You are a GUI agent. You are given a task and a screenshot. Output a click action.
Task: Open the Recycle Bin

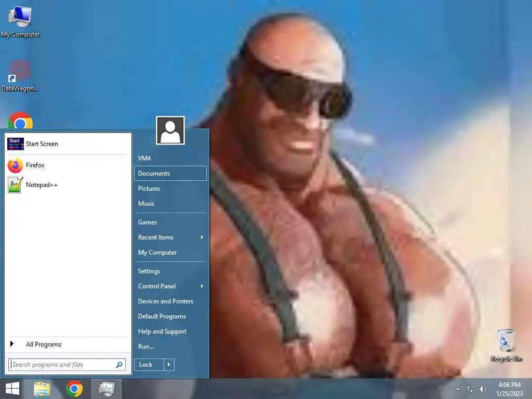(506, 345)
